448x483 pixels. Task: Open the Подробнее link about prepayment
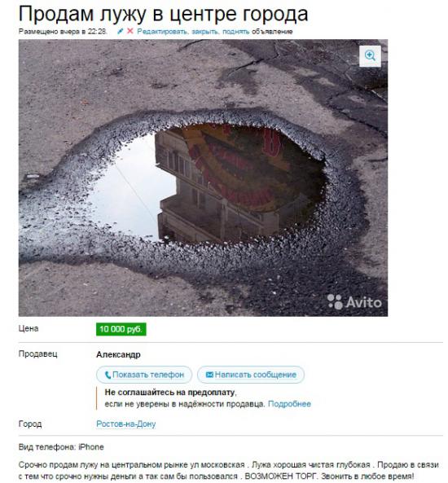click(x=289, y=404)
